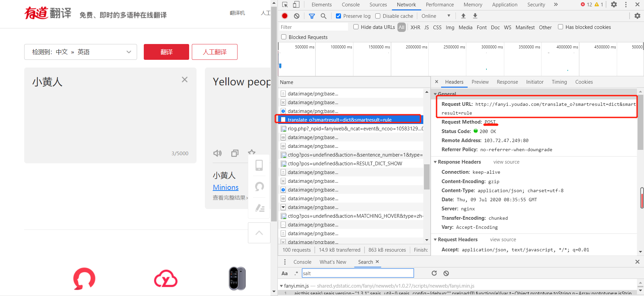Select the translate_o?smartresult request row
Viewport: 644px width, 296px height.
(351, 120)
